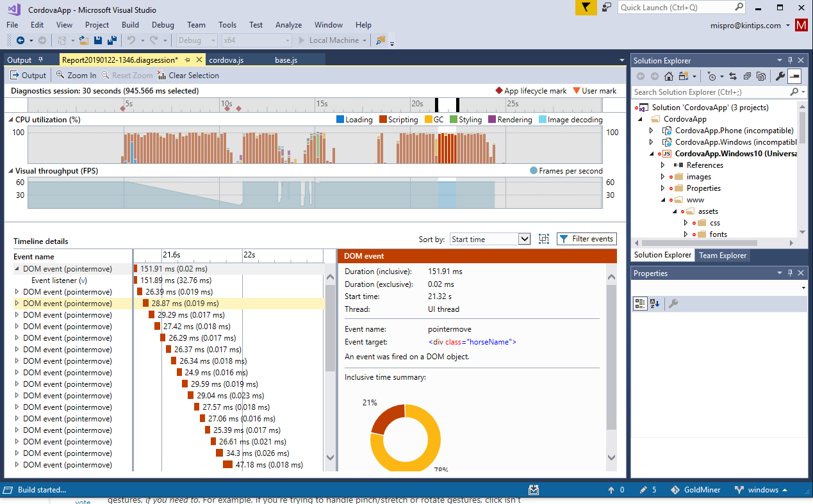The height and width of the screenshot is (504, 813).
Task: Collapse the www folder node
Action: click(663, 200)
